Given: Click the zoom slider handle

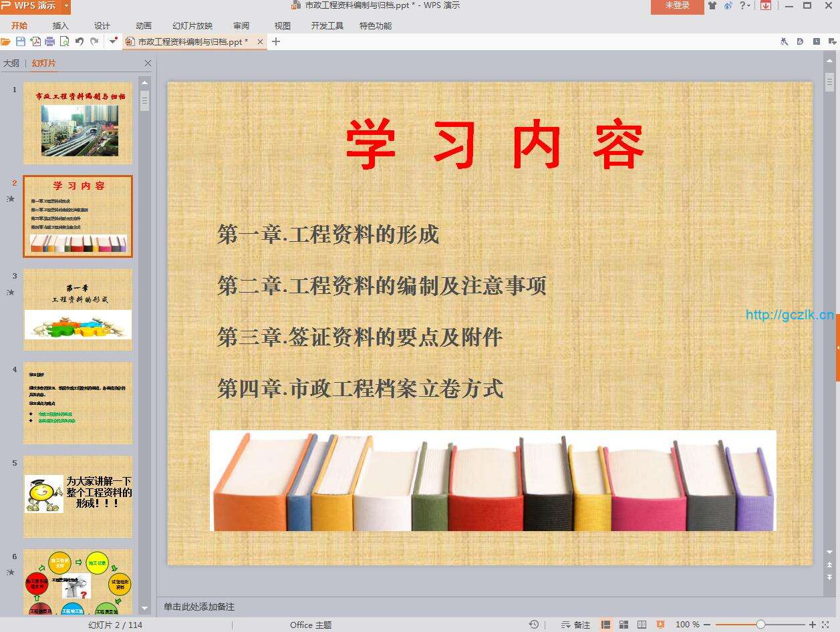Looking at the screenshot, I should (760, 625).
